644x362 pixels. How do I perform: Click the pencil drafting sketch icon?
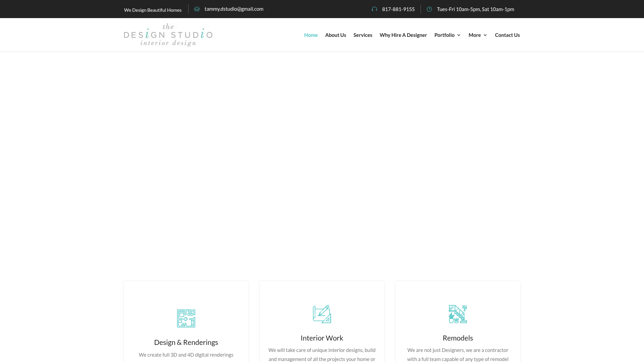[322, 314]
